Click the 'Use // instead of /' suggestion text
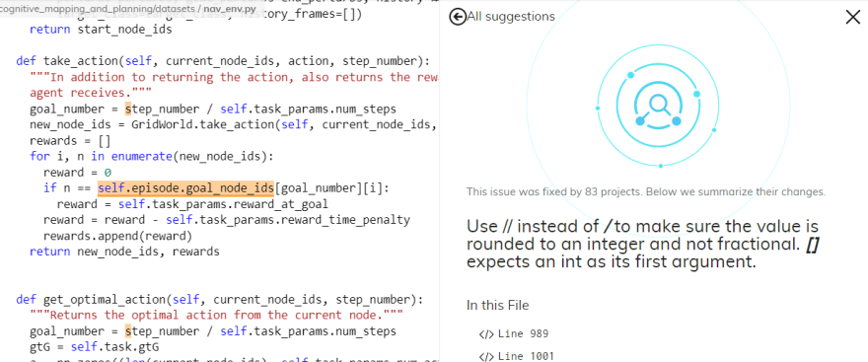This screenshot has width=868, height=362. pyautogui.click(x=643, y=244)
